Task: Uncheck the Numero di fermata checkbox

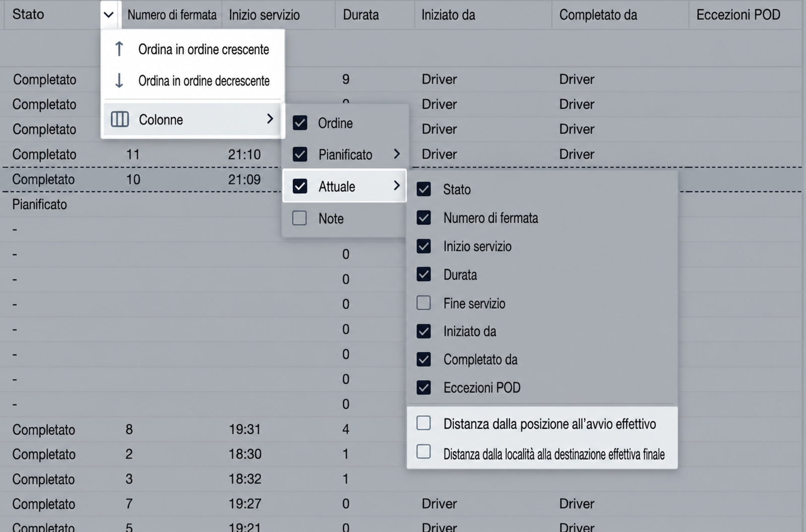Action: coord(423,218)
